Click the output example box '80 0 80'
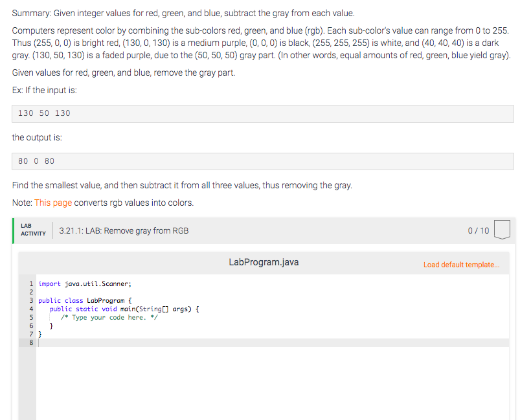The image size is (531, 420). pos(259,160)
